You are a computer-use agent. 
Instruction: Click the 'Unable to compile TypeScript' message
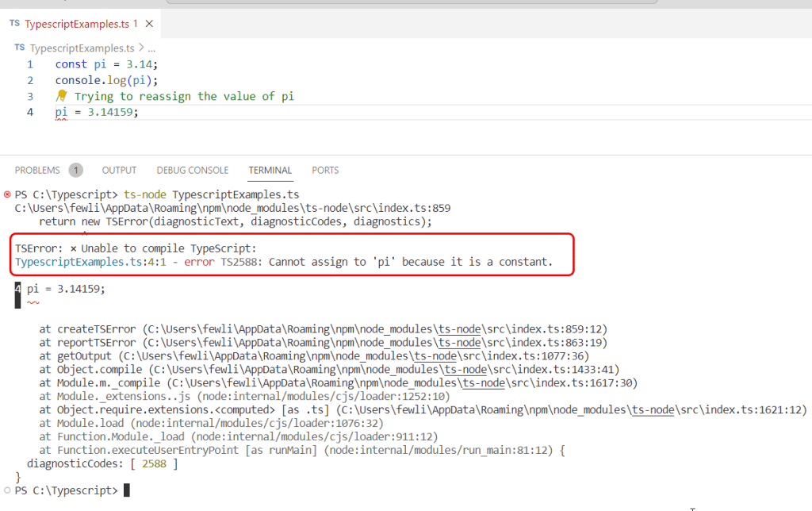pyautogui.click(x=168, y=249)
